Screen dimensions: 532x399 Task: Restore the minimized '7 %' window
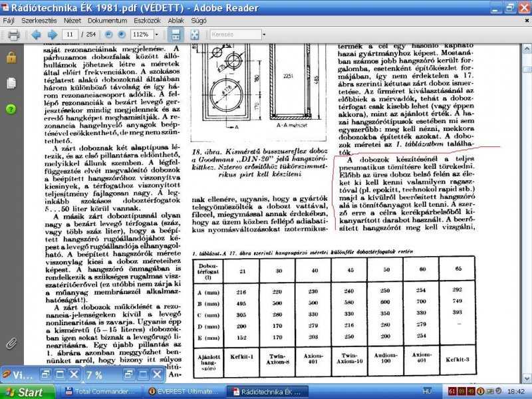click(x=128, y=374)
